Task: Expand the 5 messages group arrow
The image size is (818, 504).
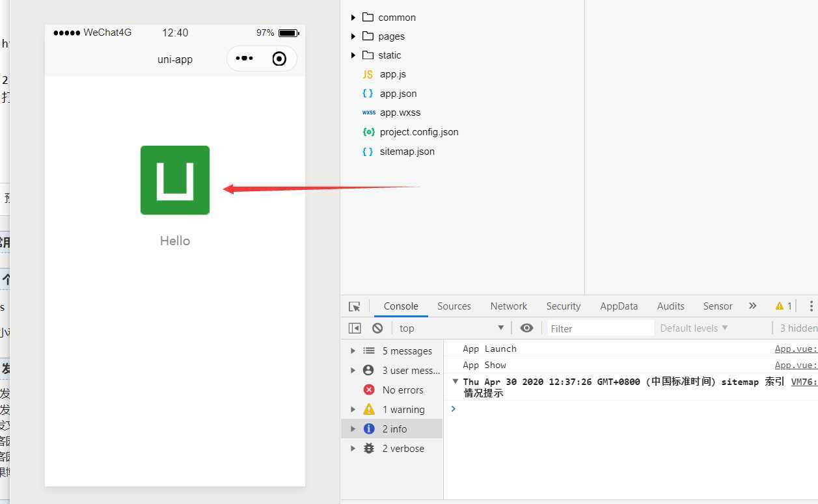Action: (353, 351)
